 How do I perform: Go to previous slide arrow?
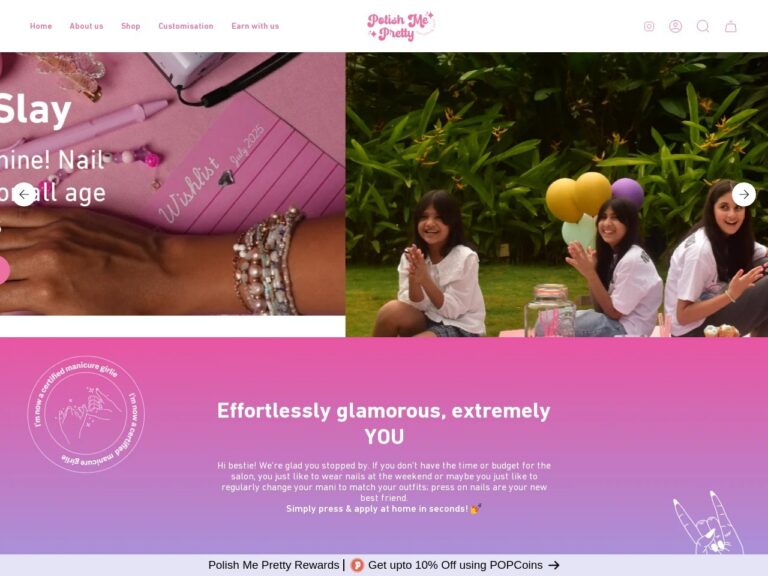click(24, 194)
